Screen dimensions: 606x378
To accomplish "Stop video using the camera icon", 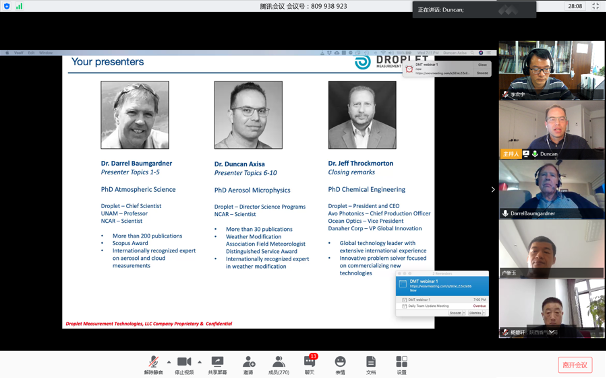I will click(x=184, y=365).
